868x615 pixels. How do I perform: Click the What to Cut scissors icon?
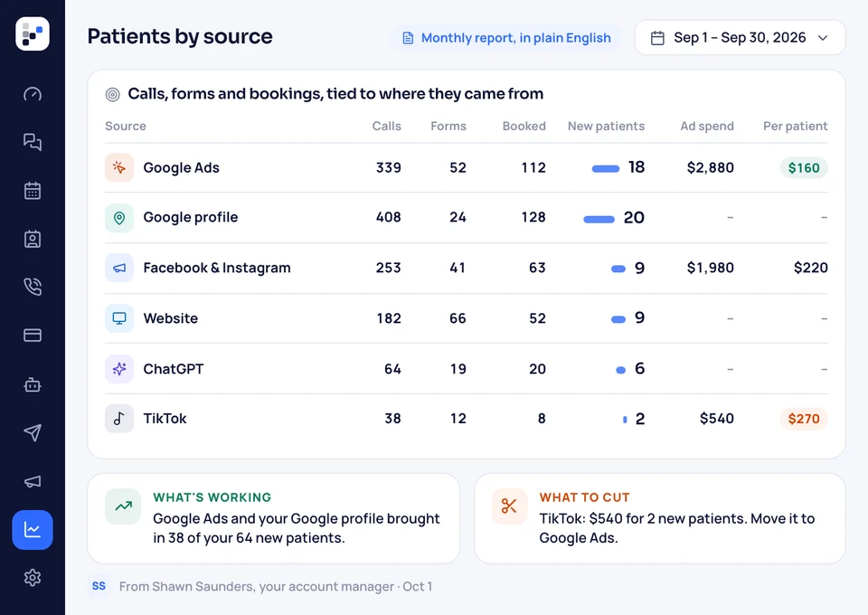tap(509, 506)
